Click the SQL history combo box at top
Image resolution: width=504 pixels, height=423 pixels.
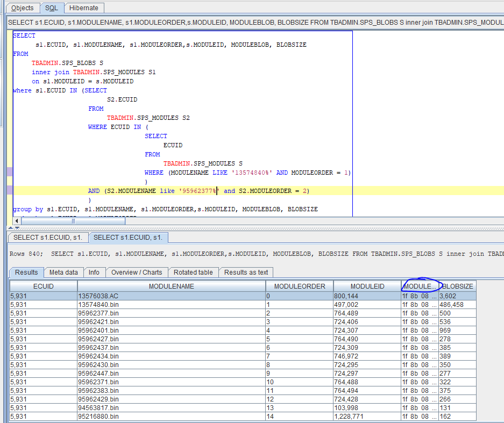[255, 23]
